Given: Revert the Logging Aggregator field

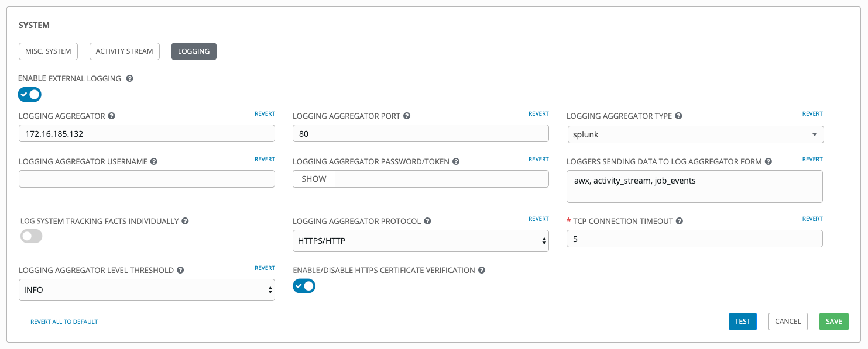Looking at the screenshot, I should coord(265,114).
